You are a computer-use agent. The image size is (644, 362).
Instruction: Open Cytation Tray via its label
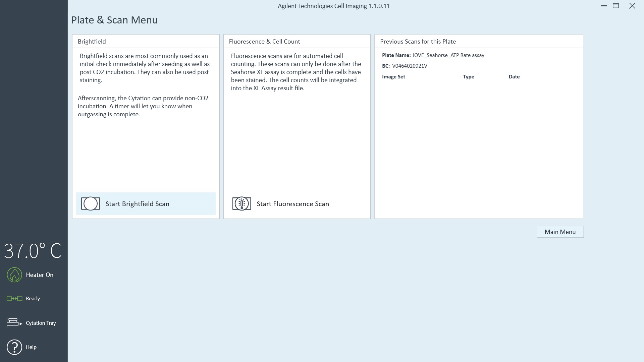[41, 323]
